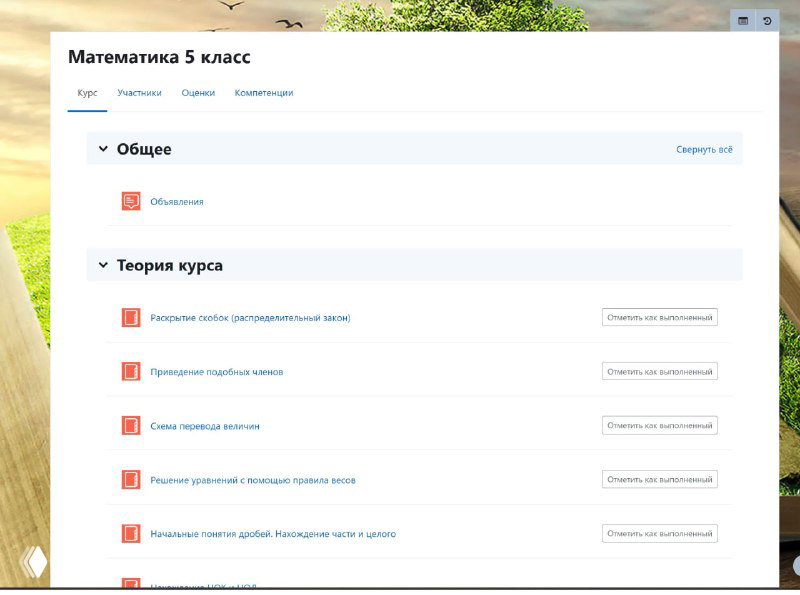
Task: Click the Общее section heading
Action: (144, 149)
